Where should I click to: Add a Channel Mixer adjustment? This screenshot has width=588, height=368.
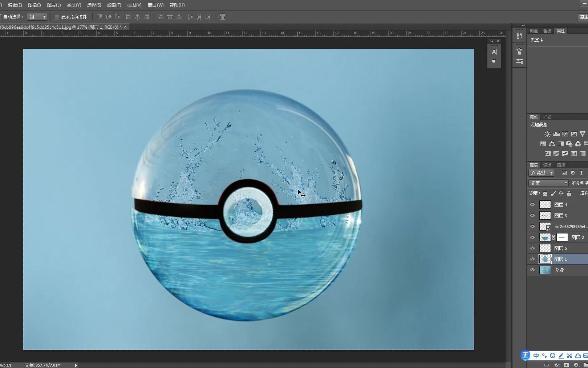[578, 144]
